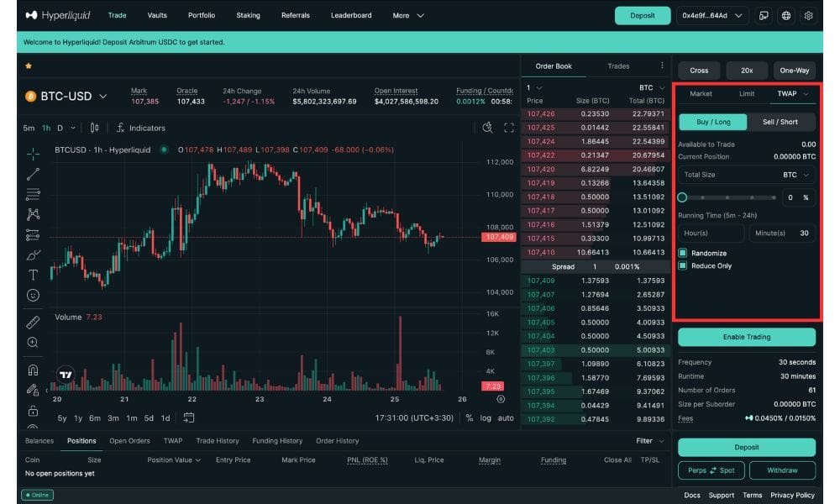Open the Portfolio page
The image size is (840, 504).
point(202,15)
